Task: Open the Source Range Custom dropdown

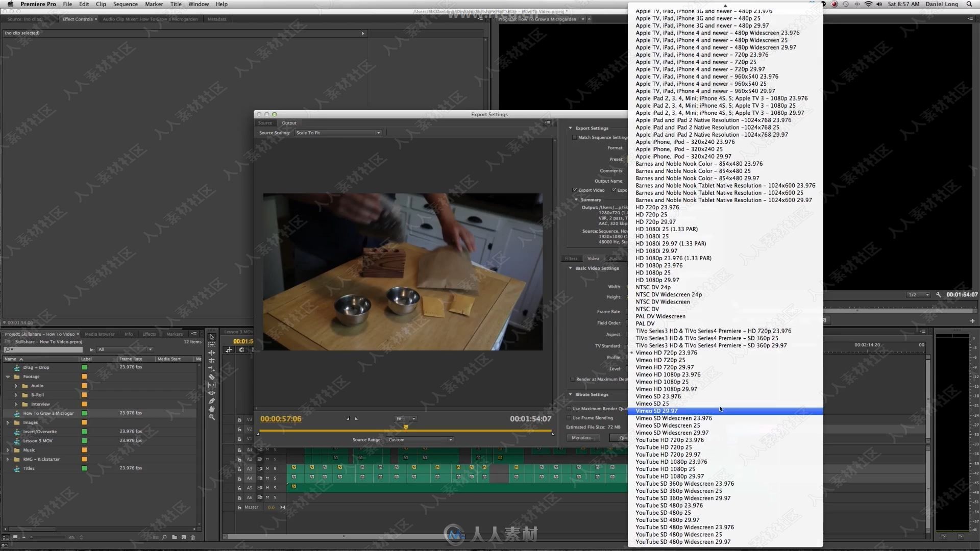Action: pyautogui.click(x=420, y=440)
